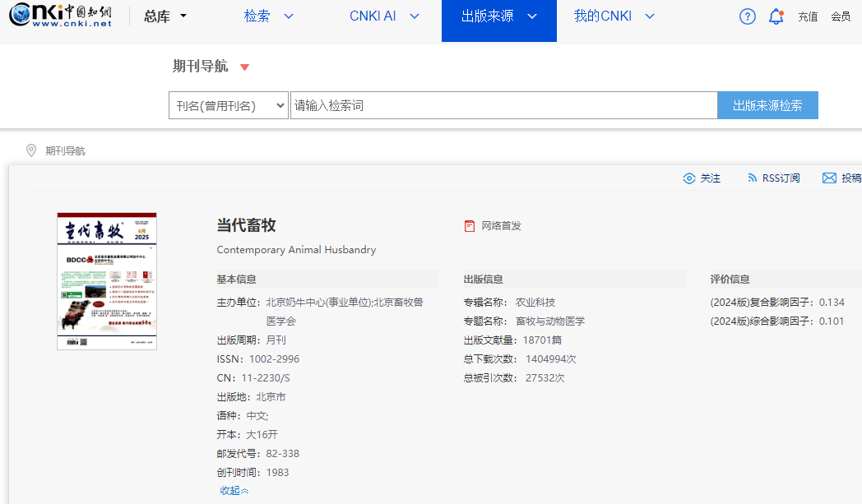The image size is (862, 504).
Task: Click the 邮发代号 value 82-338
Action: 283,453
